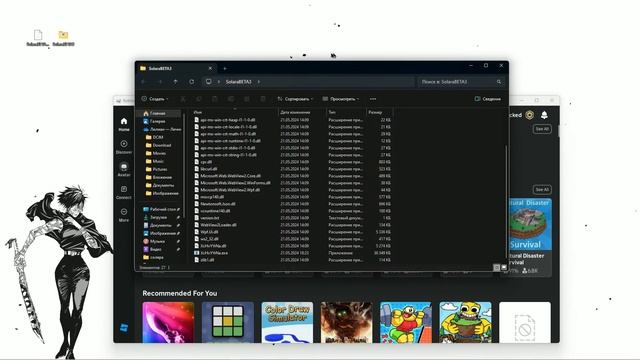Open the Сведения details pane

pos(488,99)
